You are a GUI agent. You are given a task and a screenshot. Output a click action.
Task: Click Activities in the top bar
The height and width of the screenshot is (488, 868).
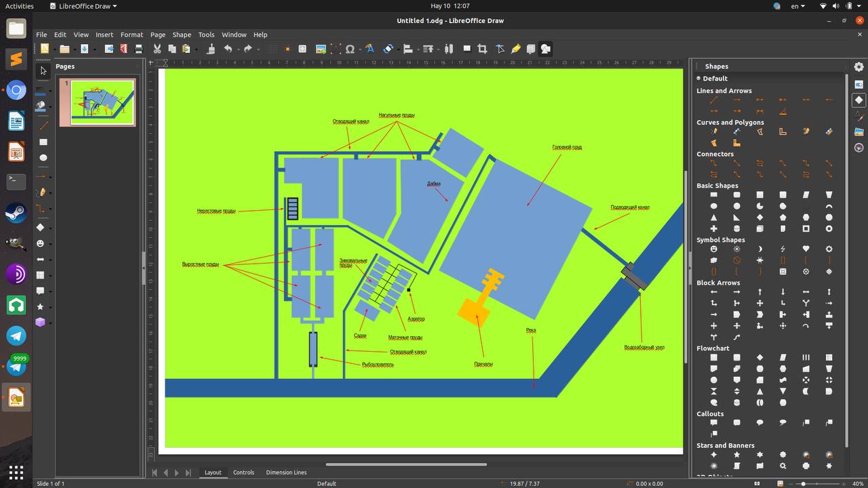(x=20, y=6)
